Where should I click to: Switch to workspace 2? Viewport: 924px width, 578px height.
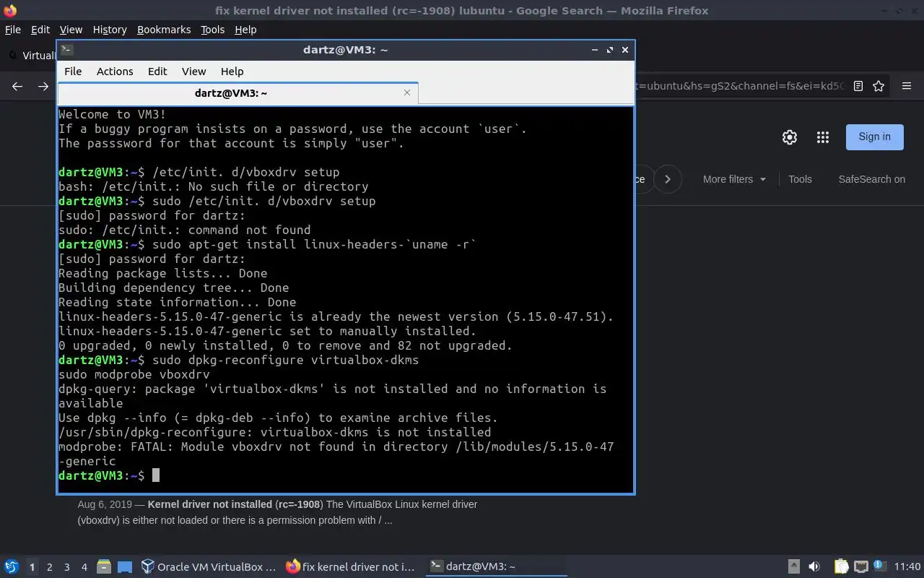tap(49, 567)
